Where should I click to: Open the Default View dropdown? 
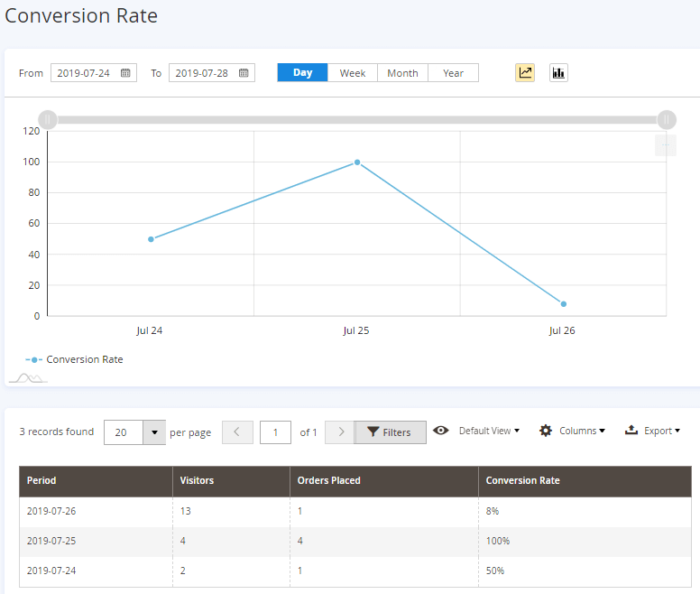(x=489, y=432)
